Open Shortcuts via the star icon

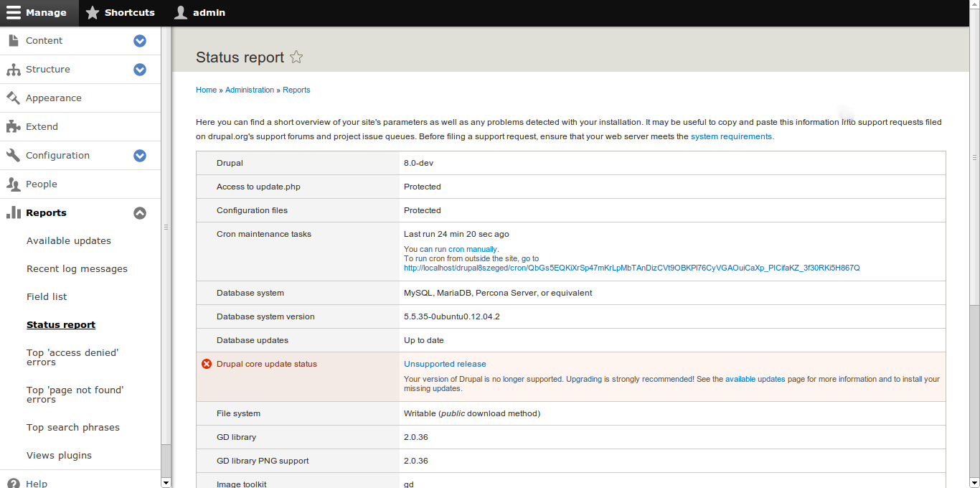pyautogui.click(x=93, y=13)
